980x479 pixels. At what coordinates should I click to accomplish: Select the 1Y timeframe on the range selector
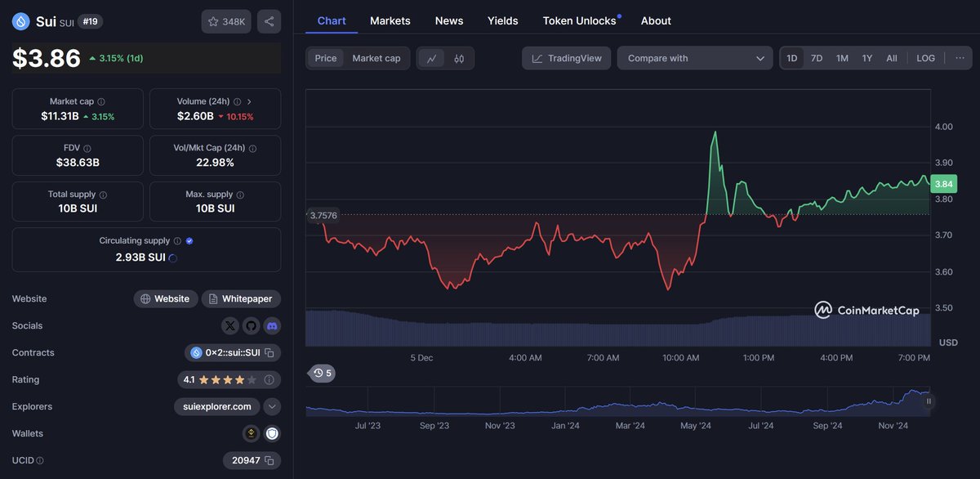coord(866,58)
